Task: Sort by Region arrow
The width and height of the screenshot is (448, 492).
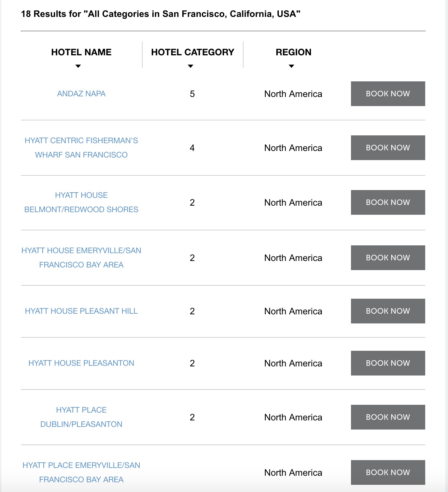Action: click(x=292, y=66)
